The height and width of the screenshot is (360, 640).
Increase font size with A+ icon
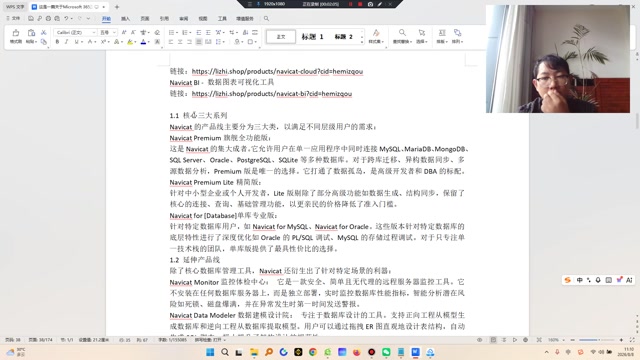tap(124, 32)
